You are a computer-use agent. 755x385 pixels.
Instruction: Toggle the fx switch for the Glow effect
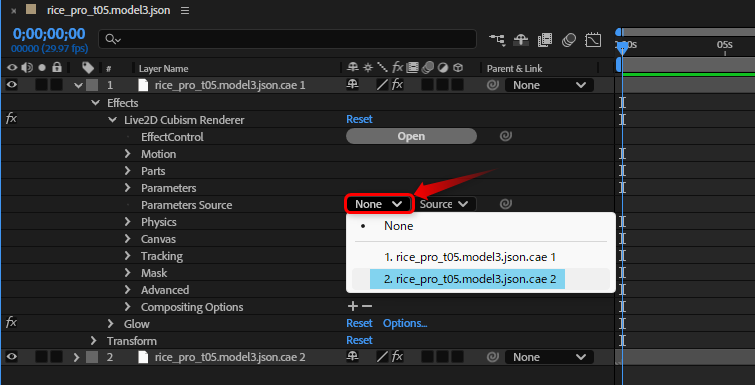pos(11,323)
